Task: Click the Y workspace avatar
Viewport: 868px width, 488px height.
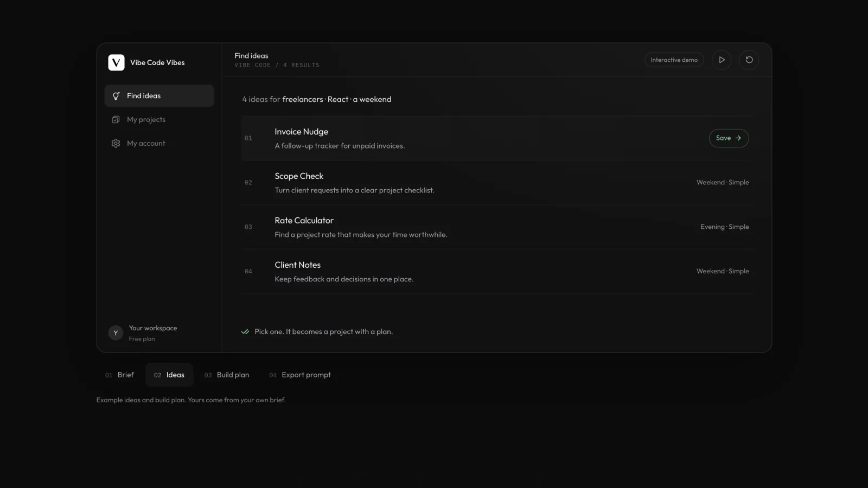Action: (x=116, y=333)
